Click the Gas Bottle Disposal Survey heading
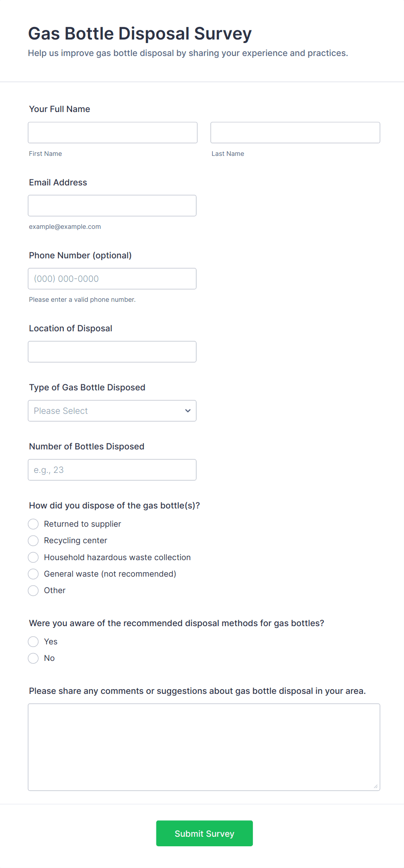The height and width of the screenshot is (868, 404). pyautogui.click(x=140, y=33)
